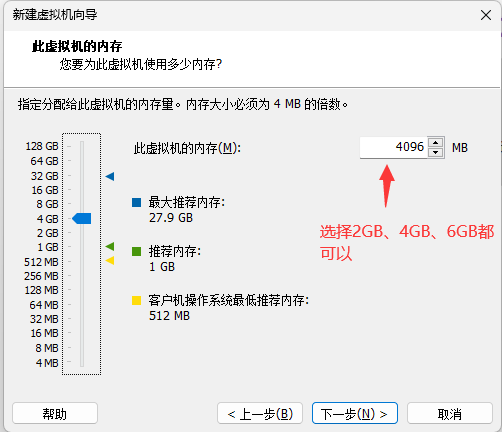Image resolution: width=502 pixels, height=432 pixels.
Task: Click the 1 GB scale label
Action: (x=48, y=247)
